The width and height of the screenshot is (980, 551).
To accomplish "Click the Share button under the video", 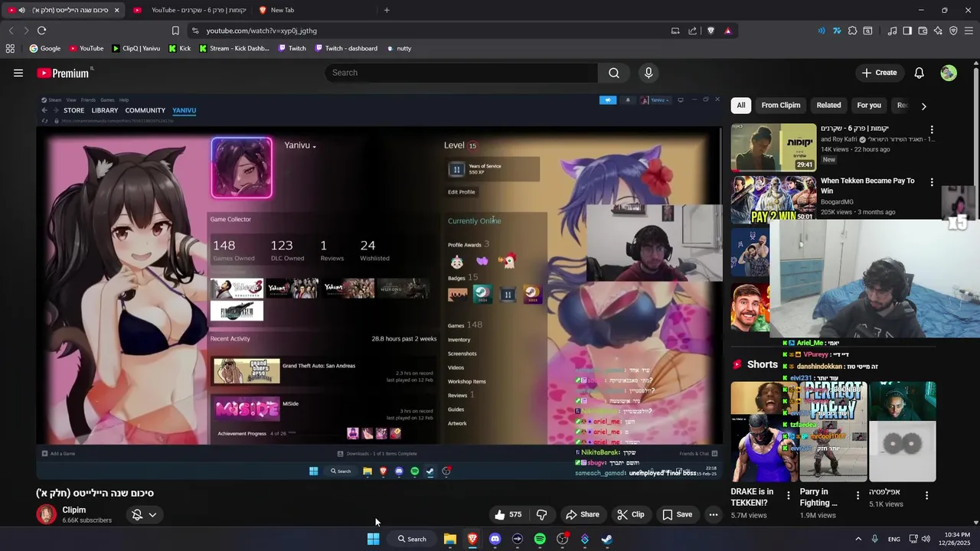I will [582, 514].
